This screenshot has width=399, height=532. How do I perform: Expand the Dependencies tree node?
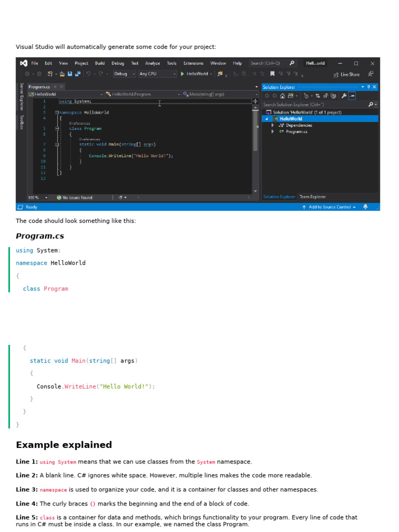272,125
